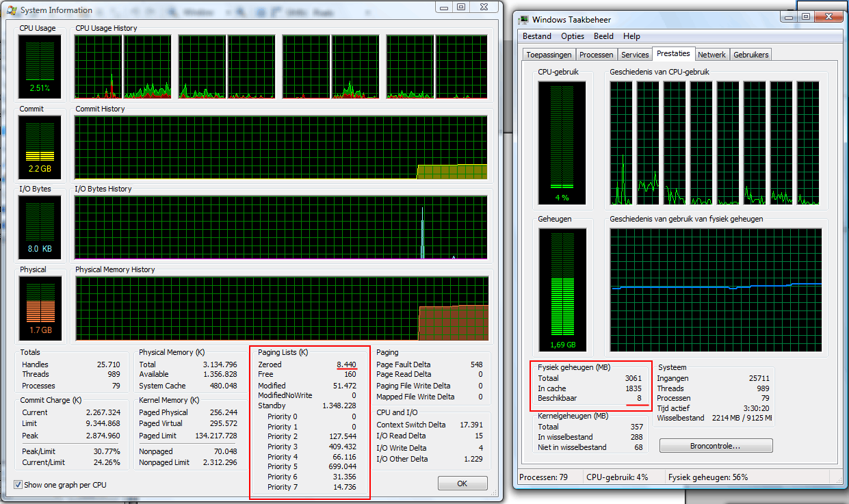Screen dimensions: 849x504
Task: Click the Commit 2.2 GB meter
Action: 40,146
